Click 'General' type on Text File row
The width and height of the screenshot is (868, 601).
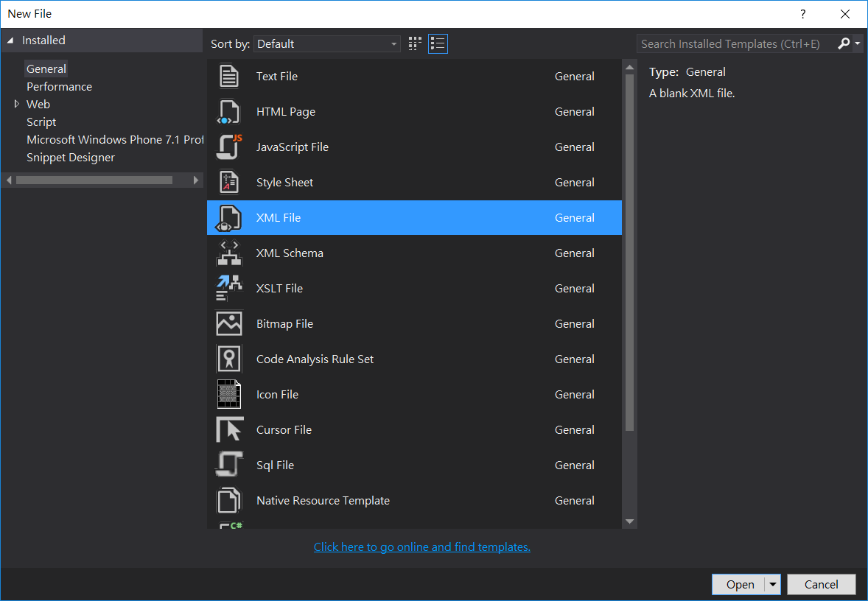[x=575, y=77]
